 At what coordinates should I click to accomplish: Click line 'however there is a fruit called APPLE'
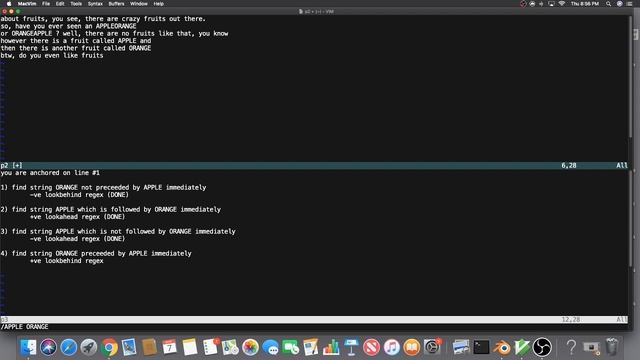pos(76,41)
